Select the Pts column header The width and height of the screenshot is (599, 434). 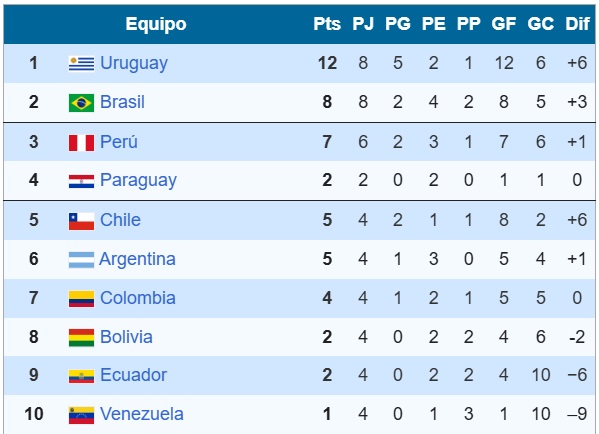327,24
